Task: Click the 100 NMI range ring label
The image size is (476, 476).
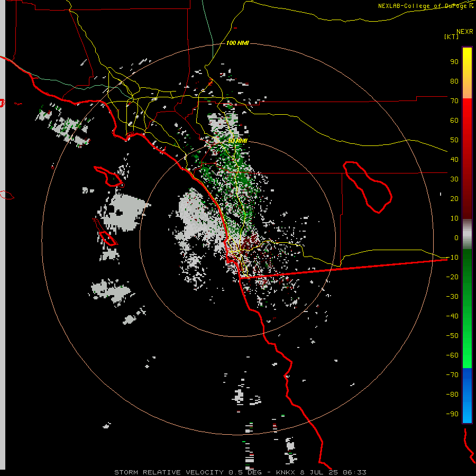Action: pyautogui.click(x=237, y=43)
